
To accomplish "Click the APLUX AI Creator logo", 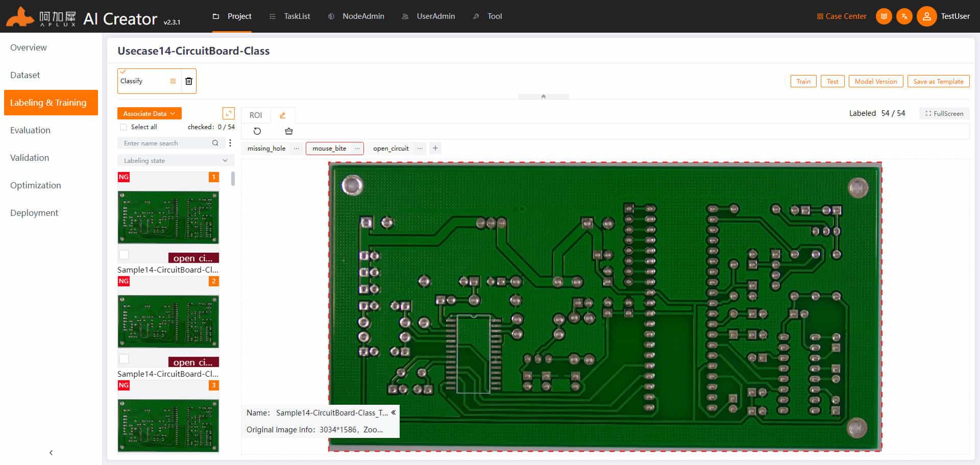I will pyautogui.click(x=93, y=17).
